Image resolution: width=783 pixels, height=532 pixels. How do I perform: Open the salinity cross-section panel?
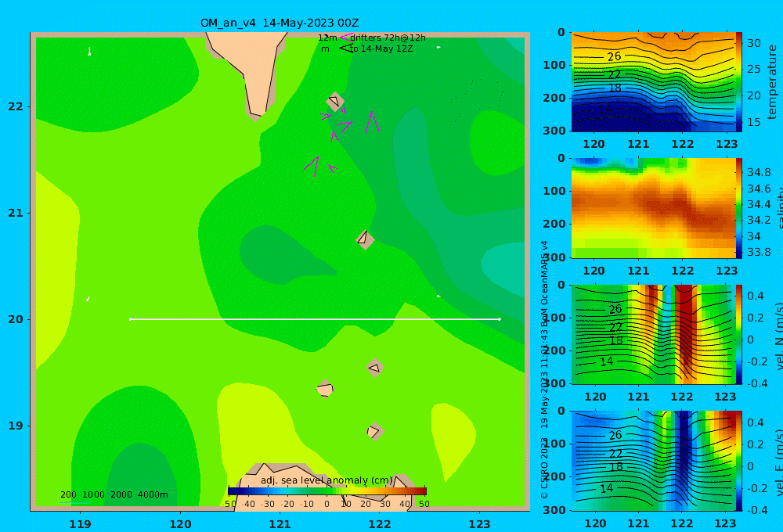coord(652,208)
